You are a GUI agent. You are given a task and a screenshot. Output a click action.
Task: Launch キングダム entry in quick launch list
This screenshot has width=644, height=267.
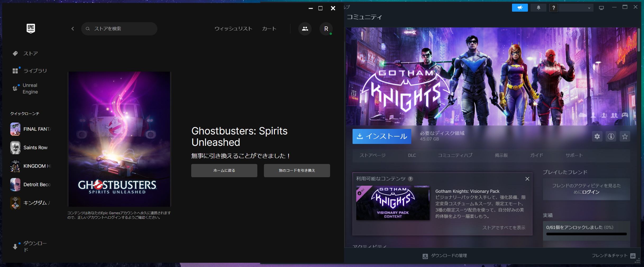click(31, 203)
